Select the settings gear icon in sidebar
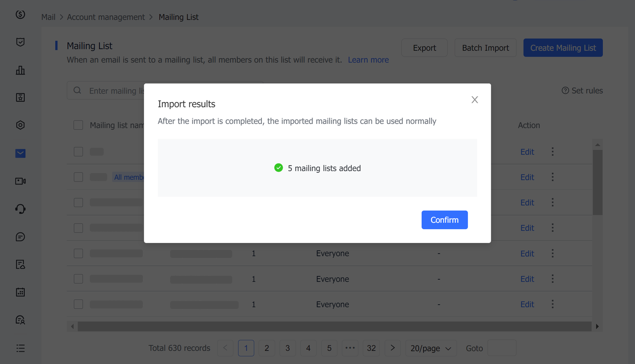Viewport: 635px width, 364px height. 20,125
